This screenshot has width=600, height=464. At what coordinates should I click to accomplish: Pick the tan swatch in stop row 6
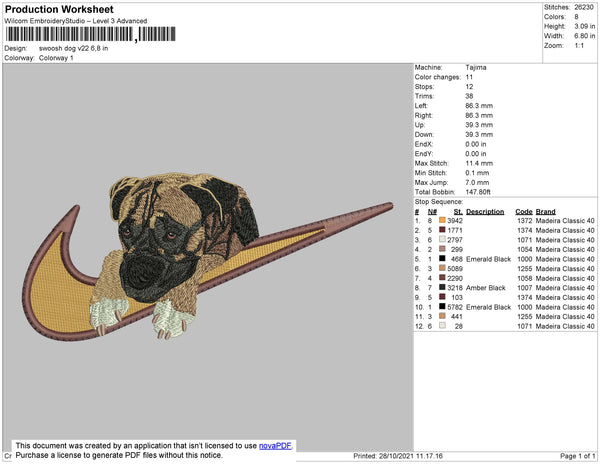(442, 268)
